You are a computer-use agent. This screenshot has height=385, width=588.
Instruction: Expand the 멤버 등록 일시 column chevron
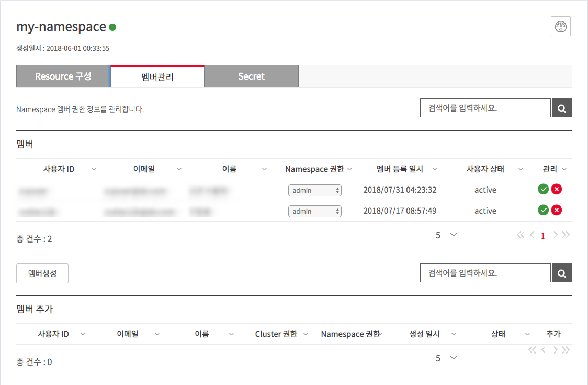(435, 169)
